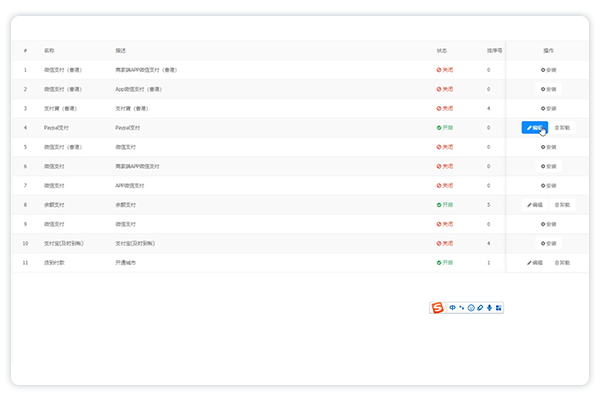Image resolution: width=600 pixels, height=400 pixels.
Task: Install the payment method in row 1
Action: (x=549, y=70)
